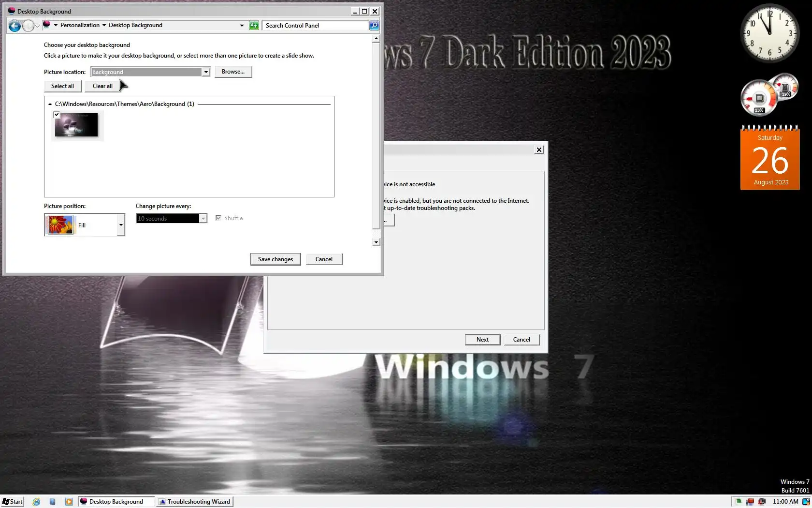The height and width of the screenshot is (508, 812).
Task: Click the 'Picture location:' label
Action: tap(65, 72)
